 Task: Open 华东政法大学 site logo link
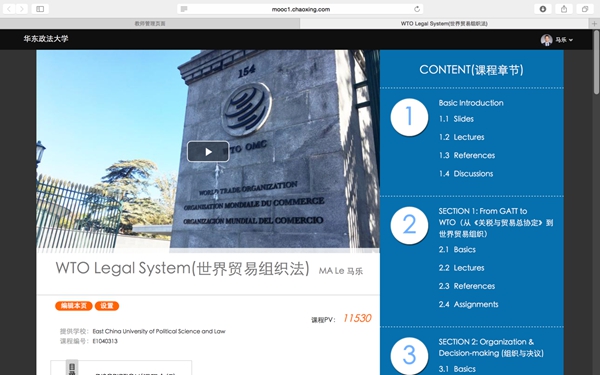point(46,39)
